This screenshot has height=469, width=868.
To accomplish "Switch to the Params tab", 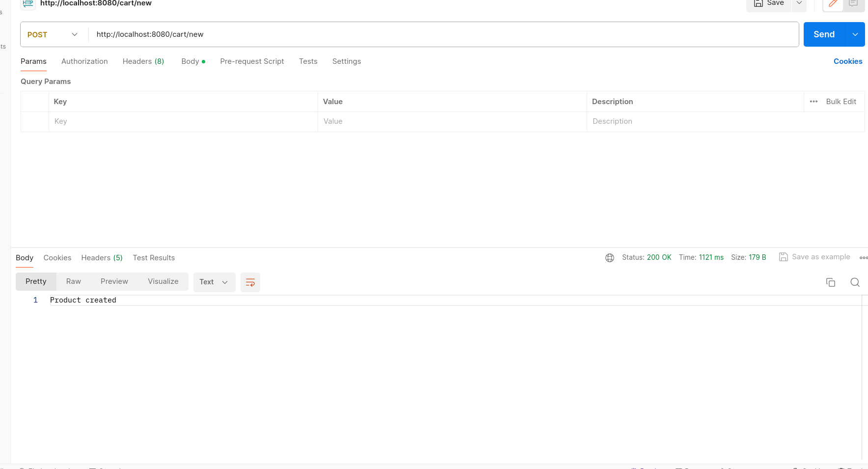I will point(33,61).
